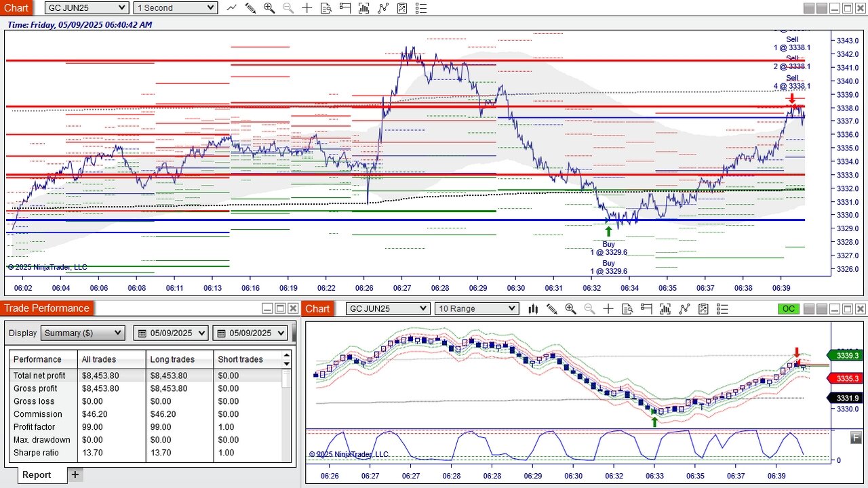
Task: Open Strategies icon in top chart toolbar
Action: click(x=402, y=8)
